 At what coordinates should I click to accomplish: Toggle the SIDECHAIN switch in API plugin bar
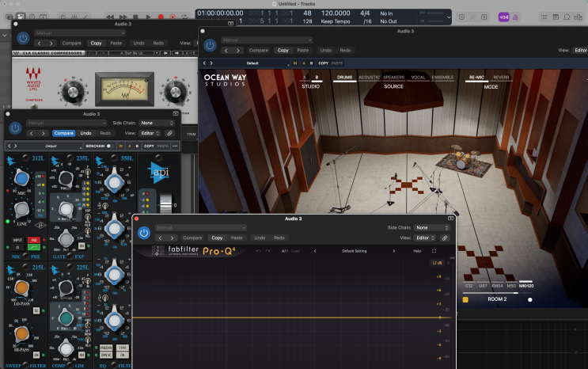click(108, 146)
